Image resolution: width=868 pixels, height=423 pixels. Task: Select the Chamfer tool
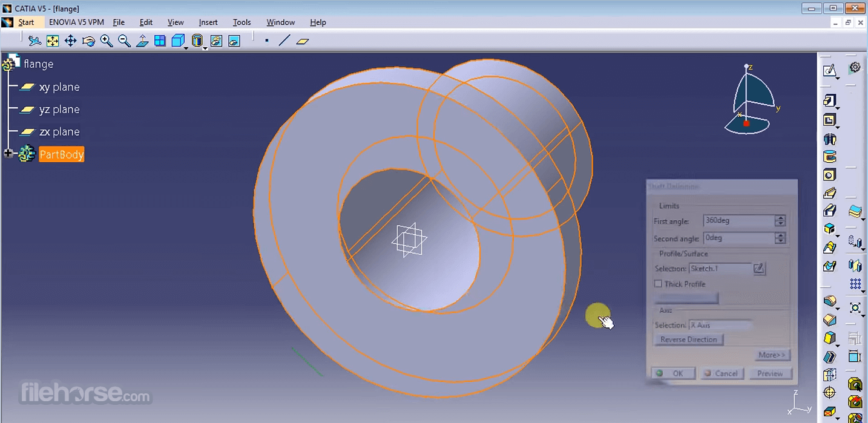[829, 320]
